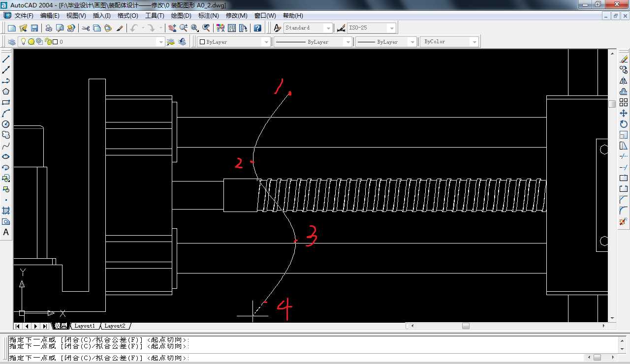Select the Ellipse tool
Viewport: 630px width, 364px height.
(6, 156)
